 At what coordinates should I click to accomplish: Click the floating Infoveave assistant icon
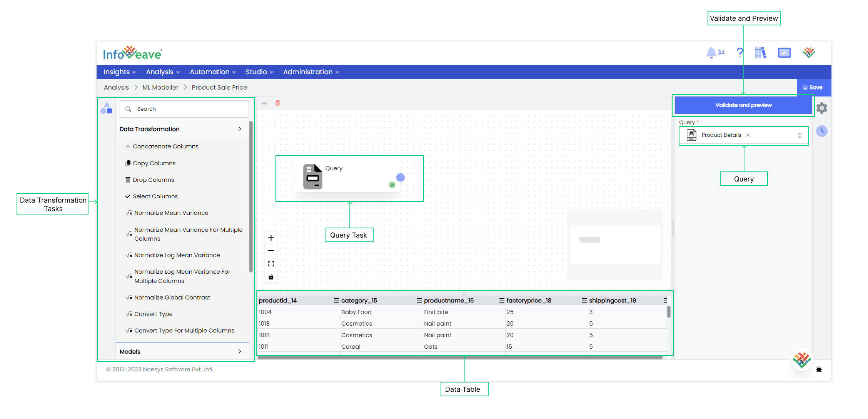click(802, 360)
